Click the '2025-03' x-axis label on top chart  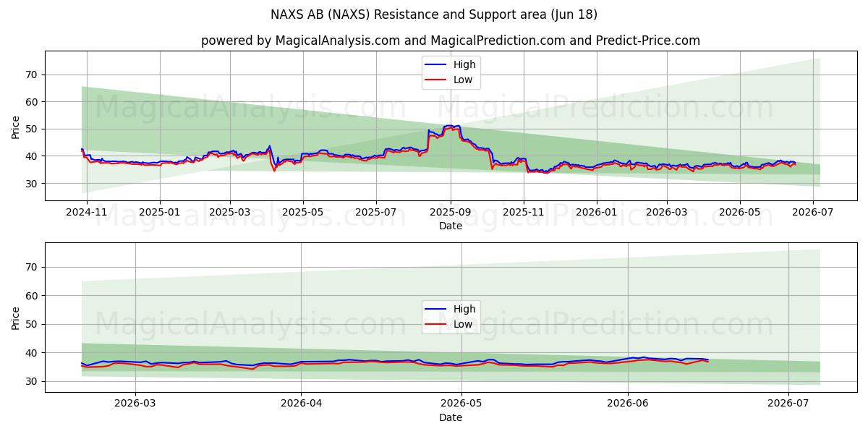tap(230, 214)
